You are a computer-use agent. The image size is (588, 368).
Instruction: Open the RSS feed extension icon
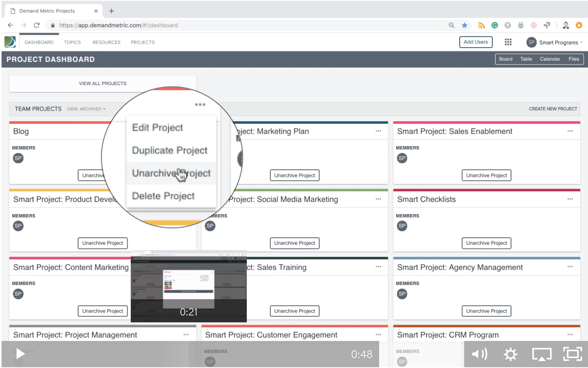pyautogui.click(x=482, y=25)
